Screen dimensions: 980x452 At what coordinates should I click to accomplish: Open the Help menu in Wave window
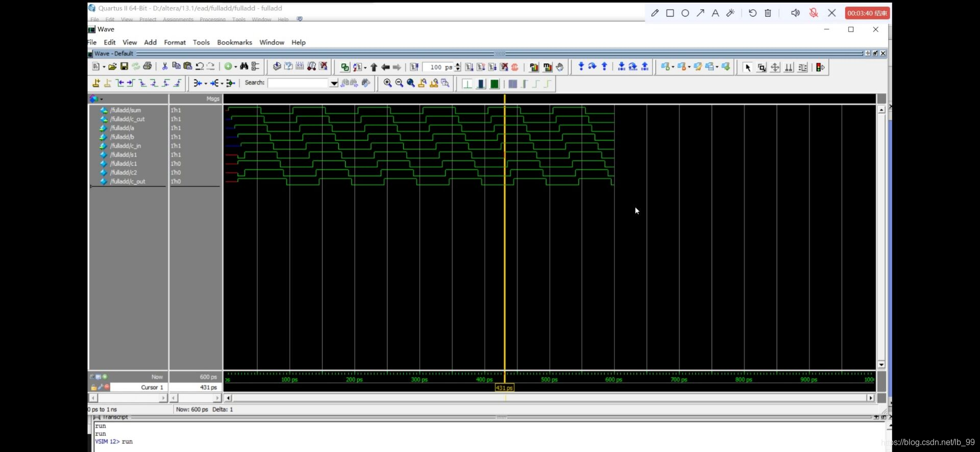point(299,42)
